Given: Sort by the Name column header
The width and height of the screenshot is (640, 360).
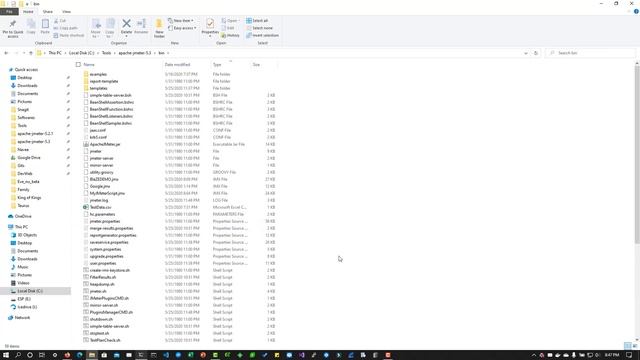Looking at the screenshot, I should click(89, 64).
